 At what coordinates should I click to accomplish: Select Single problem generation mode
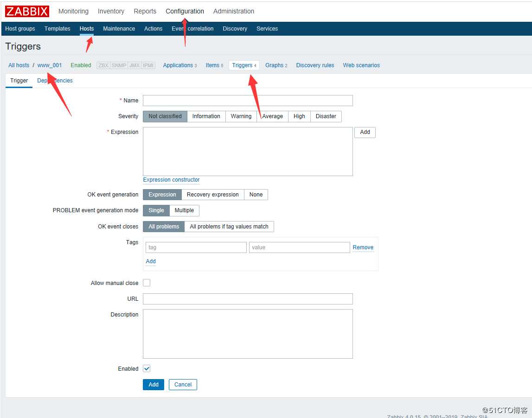156,210
